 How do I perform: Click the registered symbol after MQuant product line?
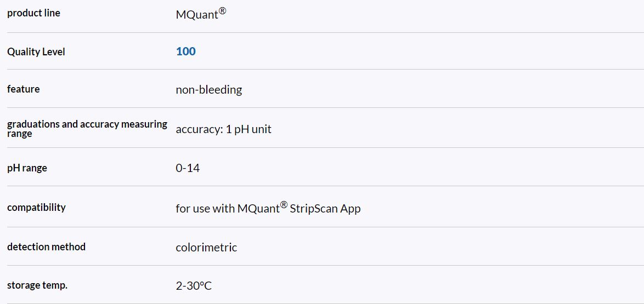(x=222, y=10)
